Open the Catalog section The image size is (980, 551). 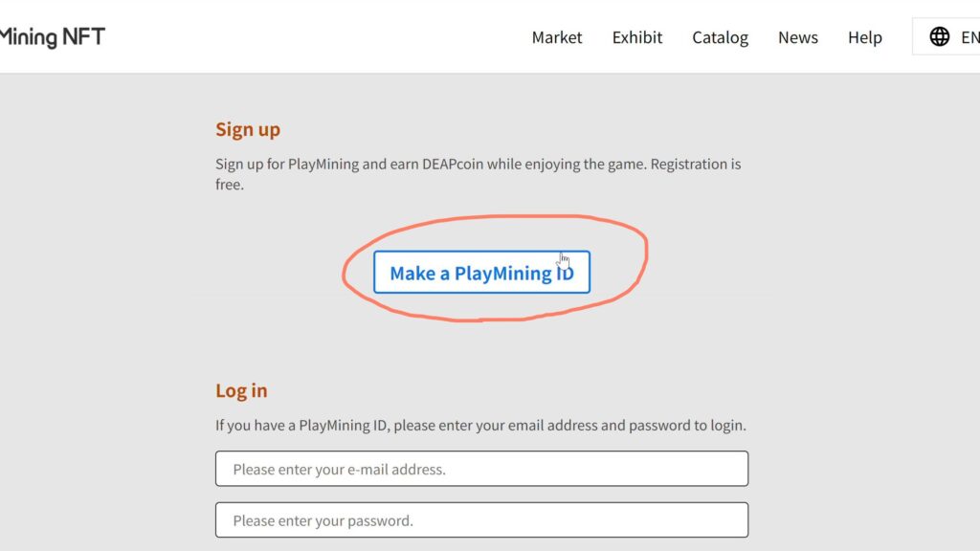click(x=720, y=37)
